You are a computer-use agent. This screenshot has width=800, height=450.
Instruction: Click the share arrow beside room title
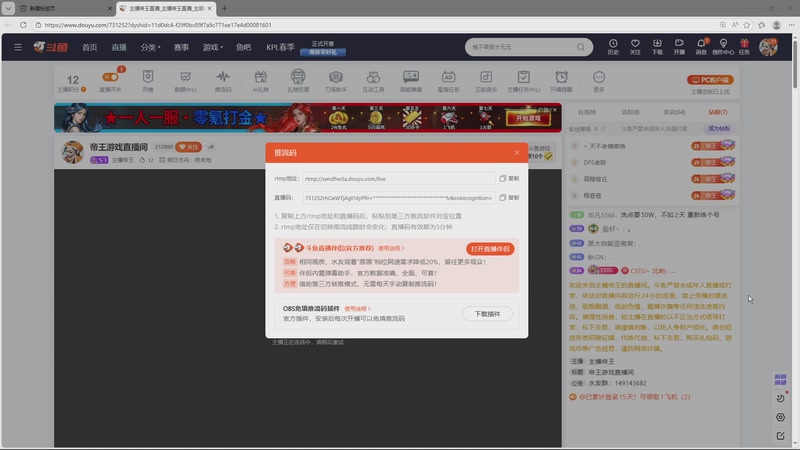click(x=211, y=147)
